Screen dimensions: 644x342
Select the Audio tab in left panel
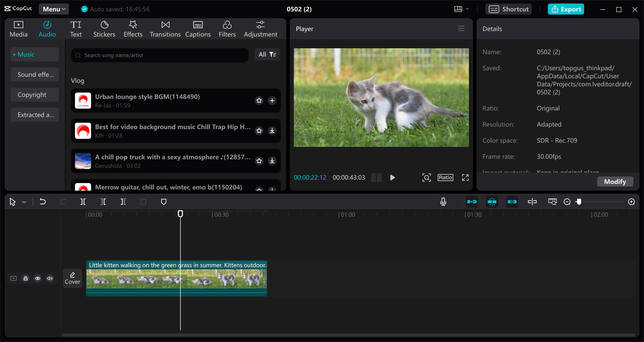[x=47, y=28]
